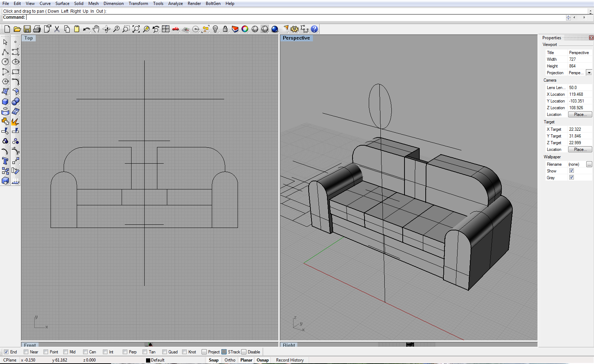
Task: Open the Analyze menu
Action: tap(175, 4)
